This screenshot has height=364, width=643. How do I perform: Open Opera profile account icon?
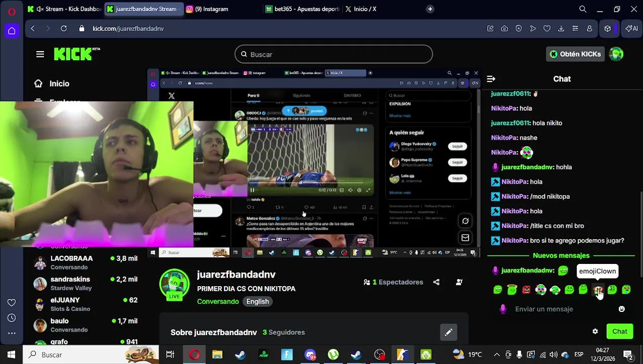589,29
